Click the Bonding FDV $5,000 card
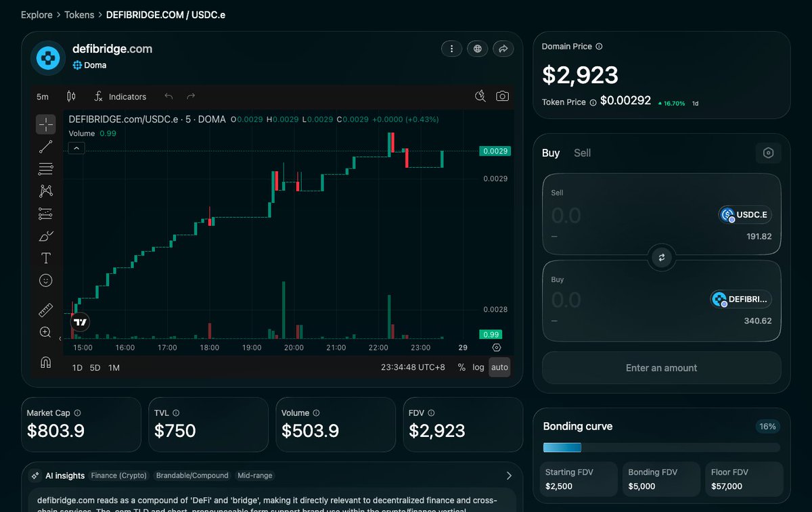This screenshot has height=512, width=812. 661,479
